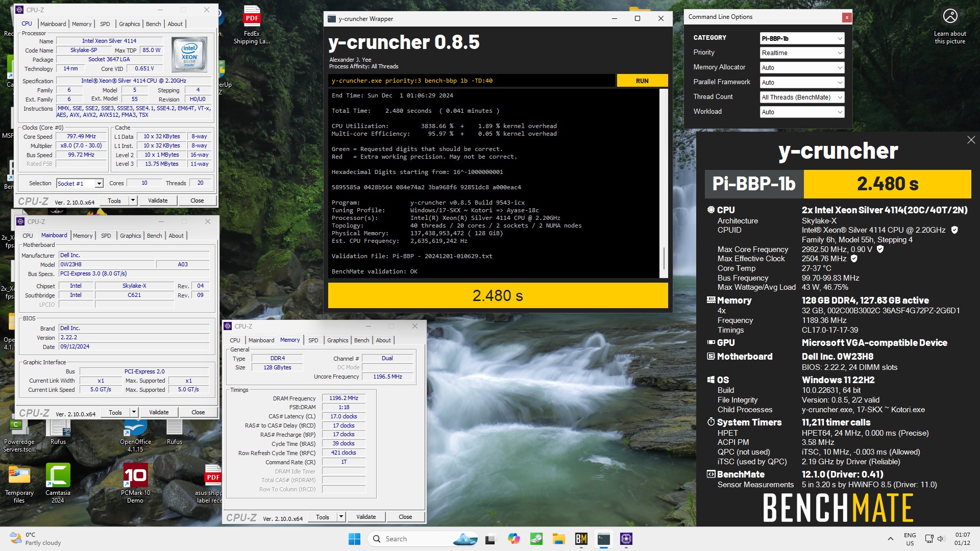Viewport: 980px width, 551px height.
Task: Click the verified shield beside Max Core Frequency
Action: point(880,249)
